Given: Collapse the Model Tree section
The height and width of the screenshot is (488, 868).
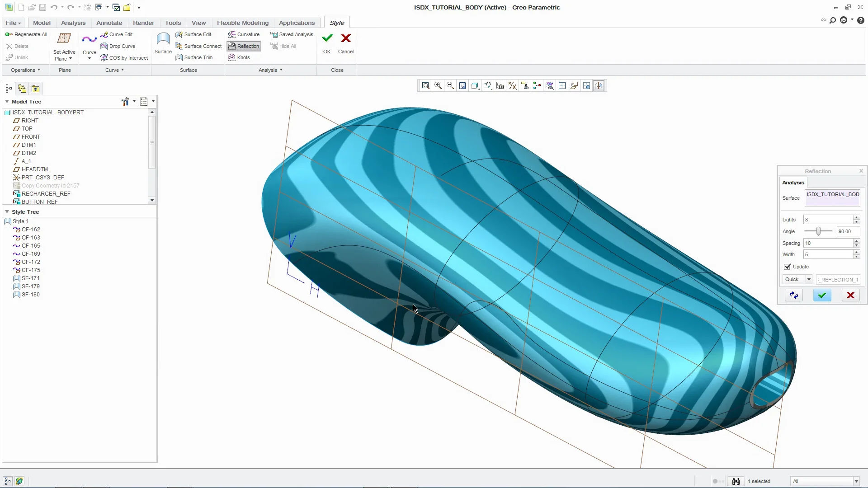Looking at the screenshot, I should point(7,102).
